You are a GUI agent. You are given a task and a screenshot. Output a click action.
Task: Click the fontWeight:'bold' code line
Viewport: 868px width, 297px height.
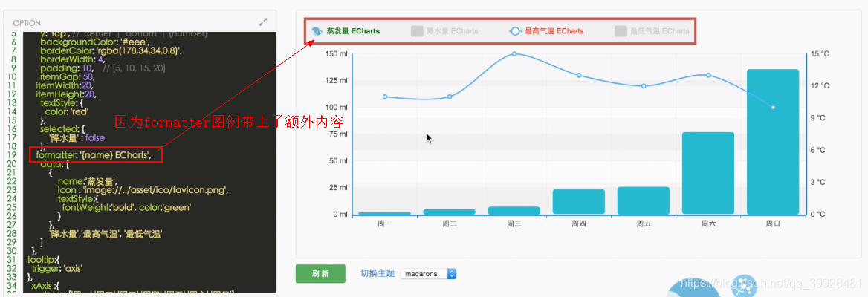click(127, 207)
